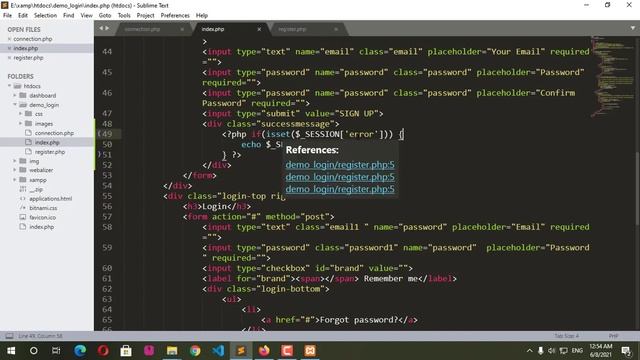Click the xampp folder icon

pos(23,180)
